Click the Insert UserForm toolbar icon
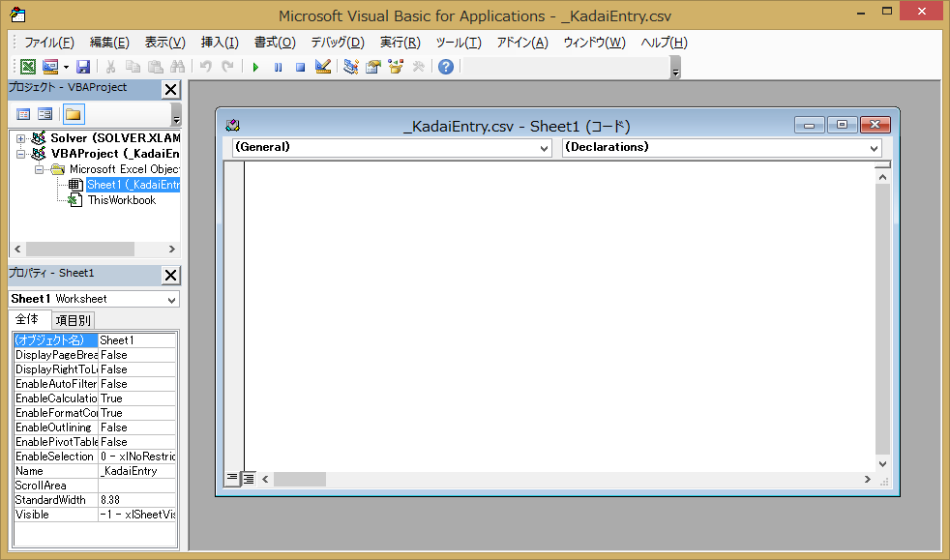Screen dimensions: 950x560 point(50,67)
